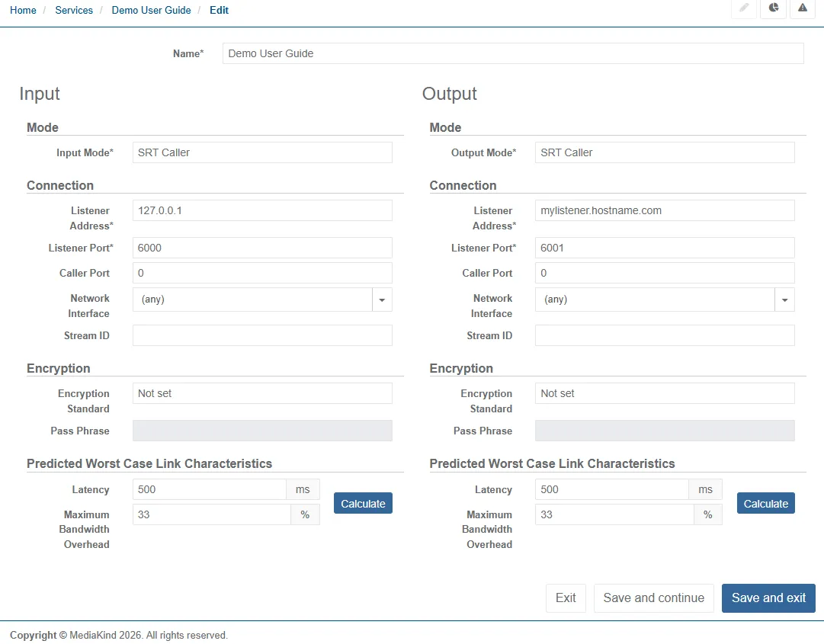Edit Input Listener Port 6000
The height and width of the screenshot is (644, 824).
point(262,248)
